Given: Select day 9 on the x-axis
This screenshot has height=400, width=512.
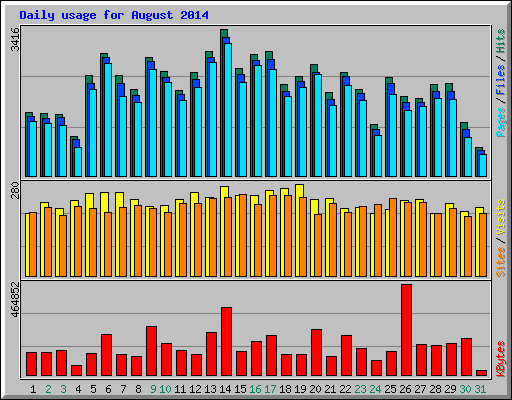Looking at the screenshot, I should click(x=153, y=389).
